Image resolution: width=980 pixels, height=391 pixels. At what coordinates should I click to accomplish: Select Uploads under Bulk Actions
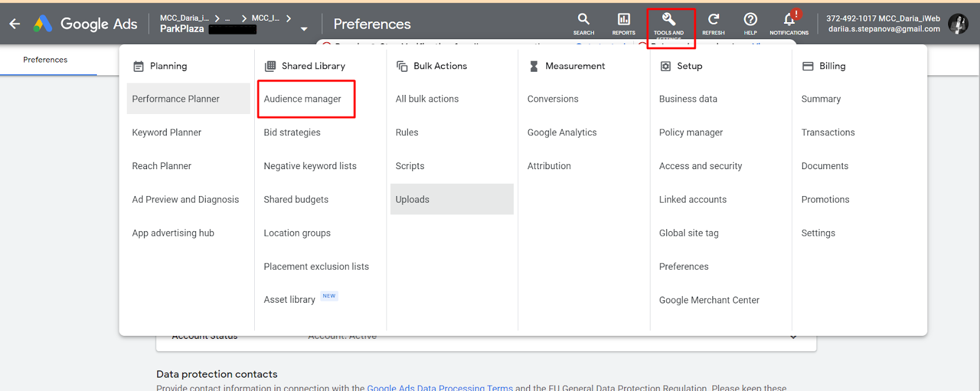[412, 199]
